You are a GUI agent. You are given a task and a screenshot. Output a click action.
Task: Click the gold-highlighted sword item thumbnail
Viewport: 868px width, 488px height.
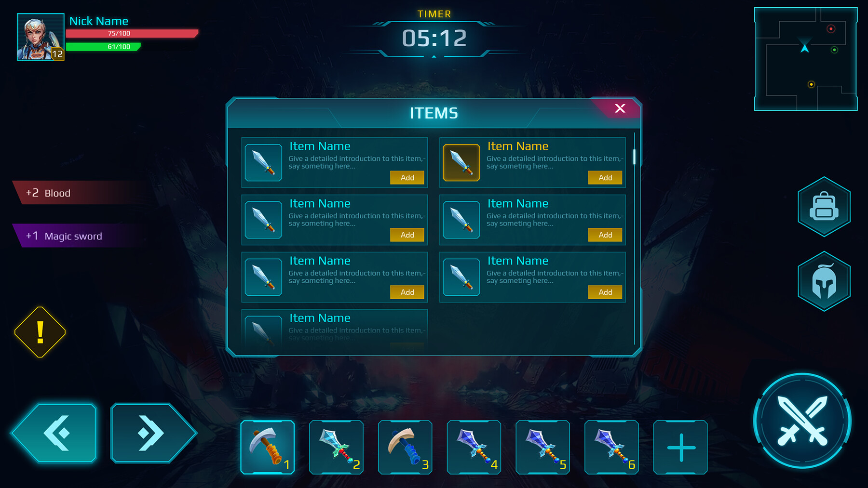point(461,163)
